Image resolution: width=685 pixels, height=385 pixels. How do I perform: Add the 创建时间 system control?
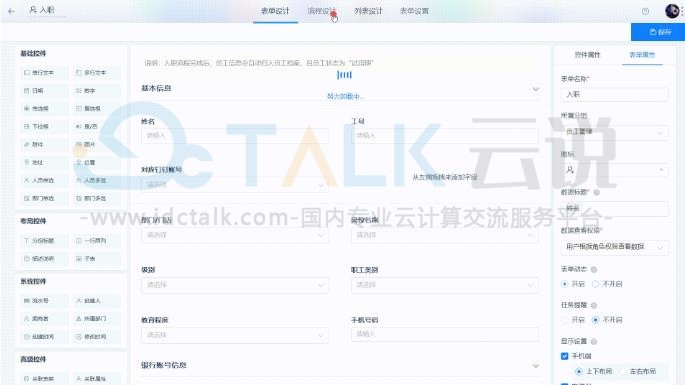pyautogui.click(x=44, y=336)
